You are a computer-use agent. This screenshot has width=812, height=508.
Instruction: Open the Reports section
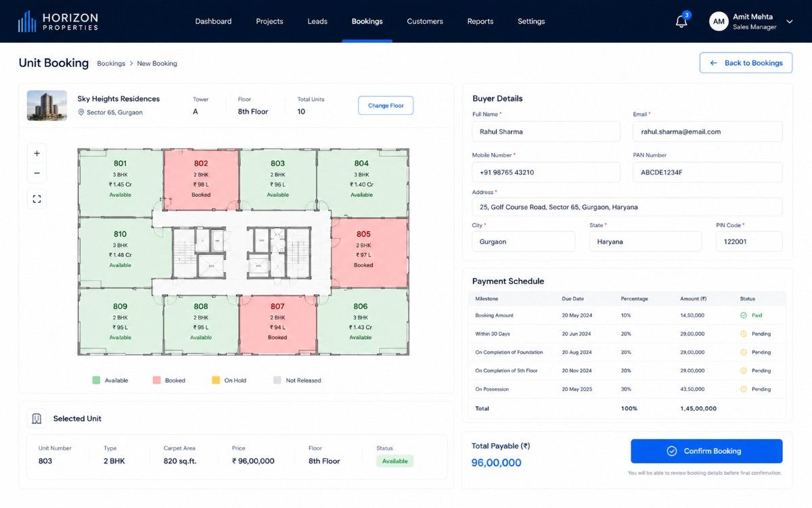(x=480, y=22)
